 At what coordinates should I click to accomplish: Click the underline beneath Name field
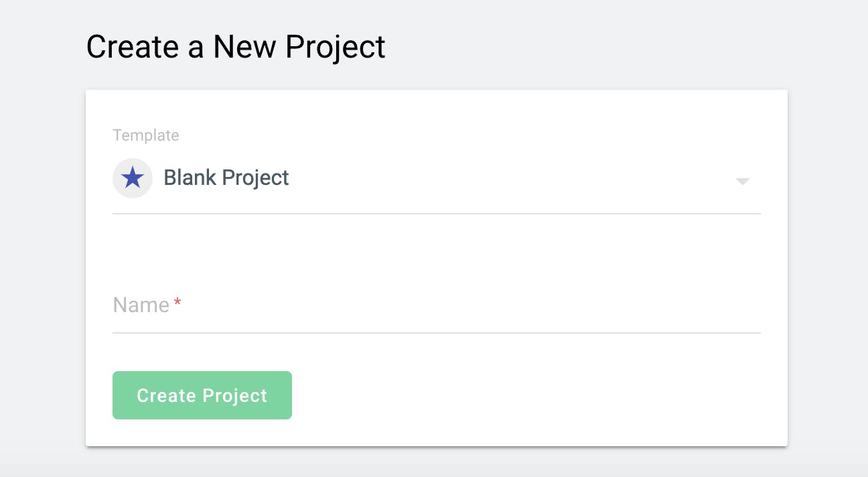[437, 332]
